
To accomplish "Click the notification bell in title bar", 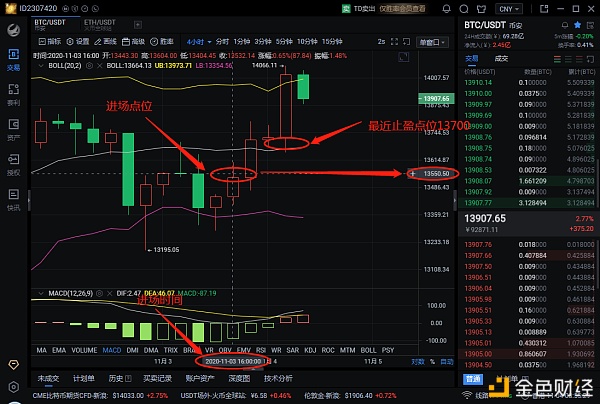I will click(446, 8).
